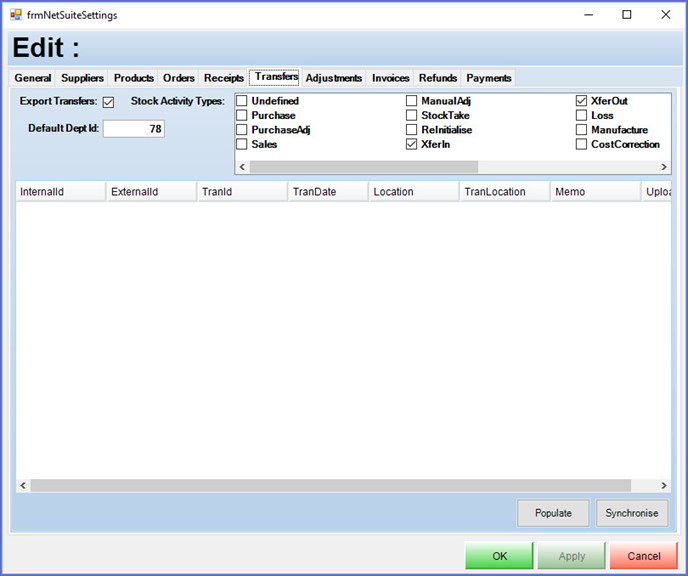The image size is (688, 576).
Task: Select the Invoices tab
Action: pyautogui.click(x=391, y=78)
